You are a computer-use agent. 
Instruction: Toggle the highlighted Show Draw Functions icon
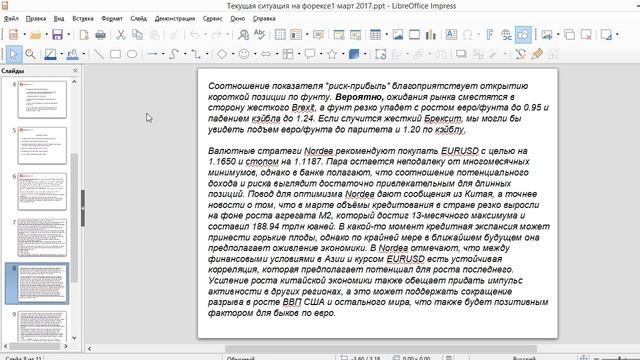(523, 35)
